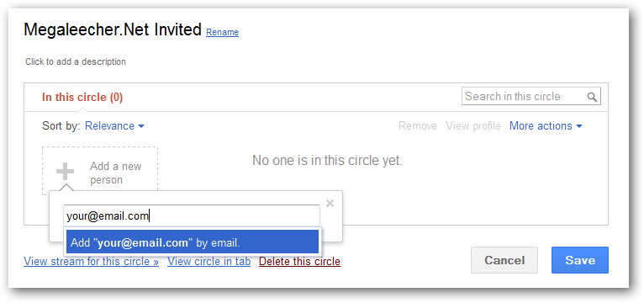Click the magnifier icon in circle search
644x303 pixels.
click(x=591, y=97)
